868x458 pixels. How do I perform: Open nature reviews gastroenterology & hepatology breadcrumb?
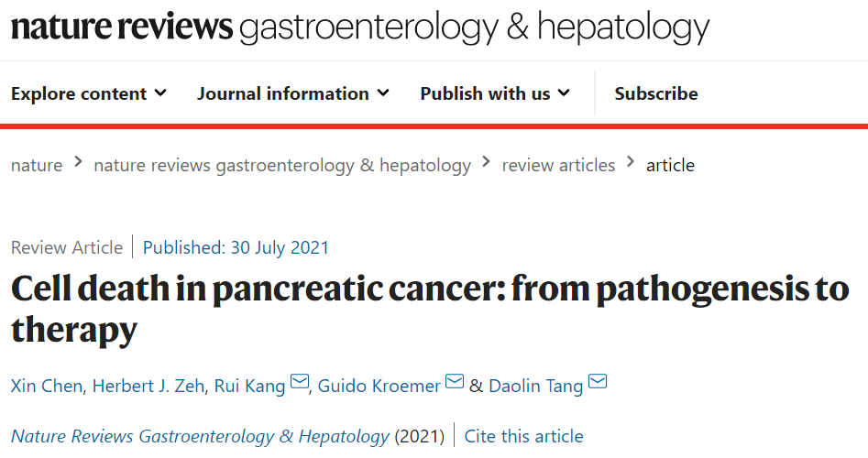[282, 166]
